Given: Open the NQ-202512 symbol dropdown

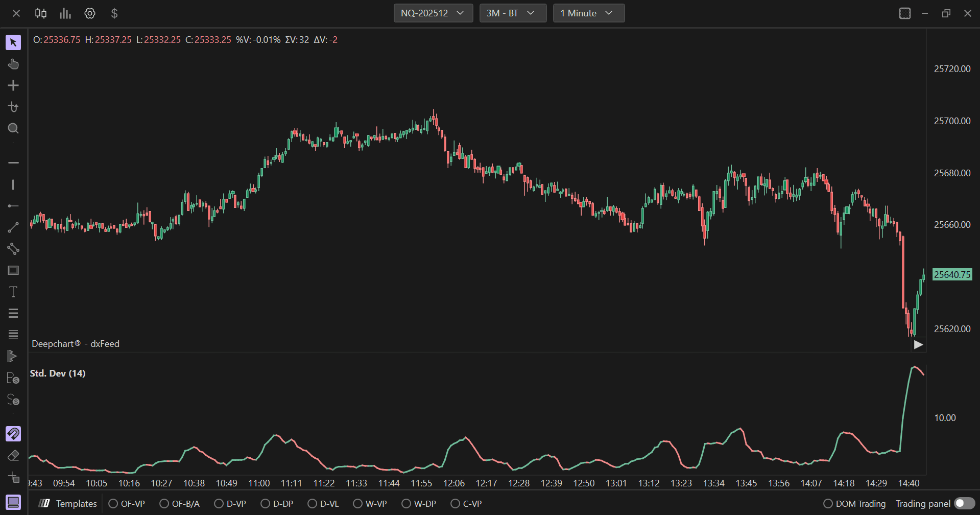Looking at the screenshot, I should tap(433, 13).
